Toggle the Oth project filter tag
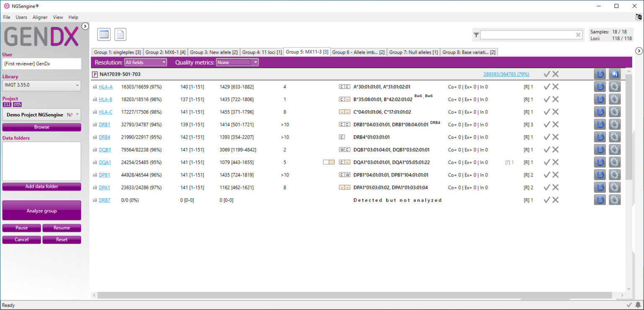644x310 pixels. [x=17, y=105]
